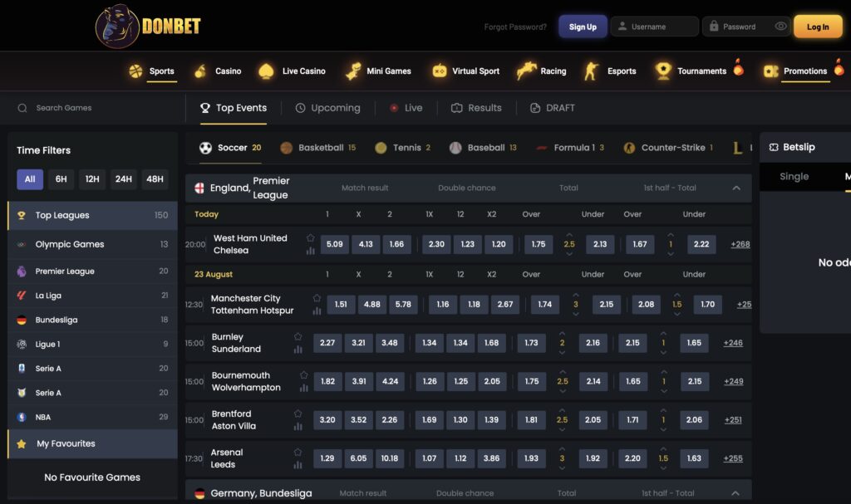Collapse the England Premier League section
The image size is (851, 504).
[736, 188]
